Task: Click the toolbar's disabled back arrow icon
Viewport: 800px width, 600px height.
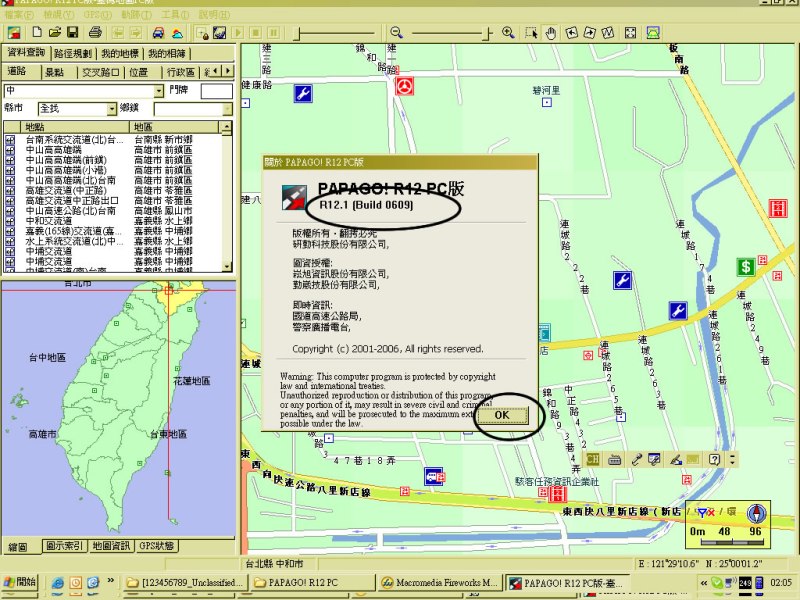Action: 118,33
